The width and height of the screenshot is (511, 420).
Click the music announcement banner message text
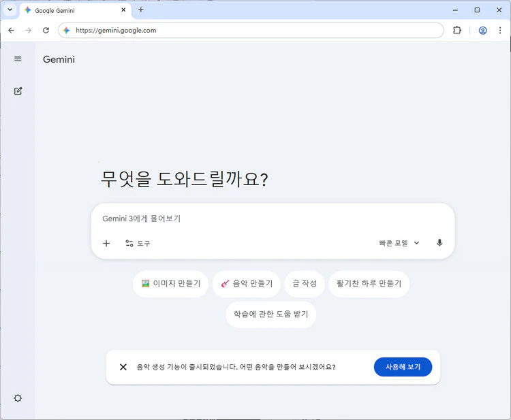236,367
